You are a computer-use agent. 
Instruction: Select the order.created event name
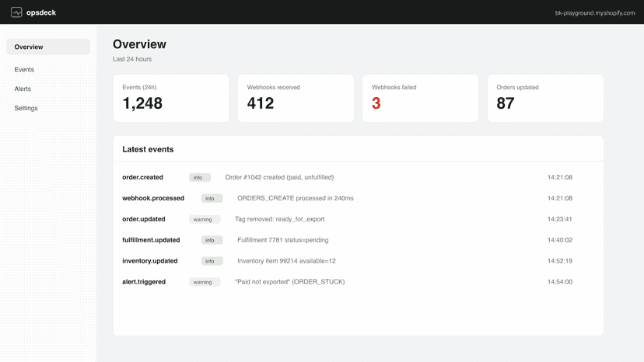(x=142, y=177)
